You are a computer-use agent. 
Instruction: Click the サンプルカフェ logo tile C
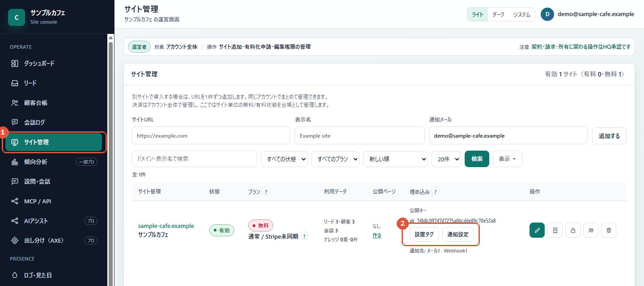click(x=17, y=17)
